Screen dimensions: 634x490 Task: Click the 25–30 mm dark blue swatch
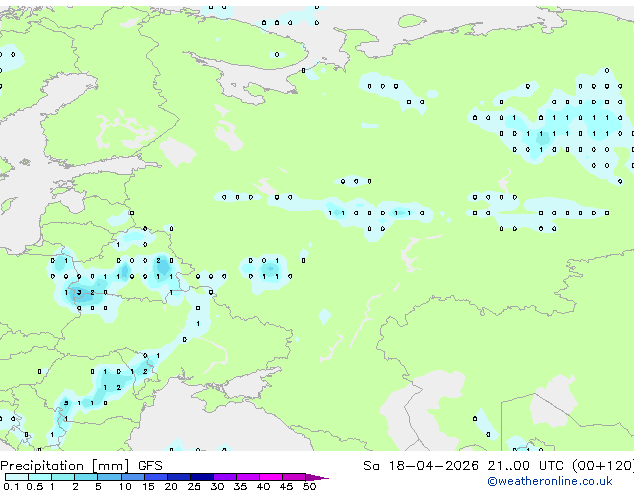click(x=202, y=477)
